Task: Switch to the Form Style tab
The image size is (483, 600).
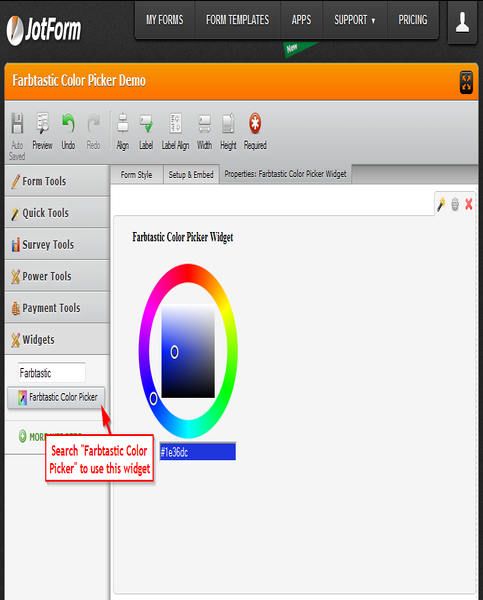Action: [x=137, y=175]
